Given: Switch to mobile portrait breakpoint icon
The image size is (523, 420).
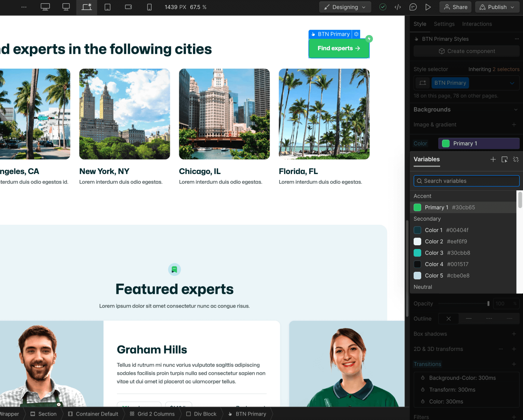Looking at the screenshot, I should tap(149, 7).
